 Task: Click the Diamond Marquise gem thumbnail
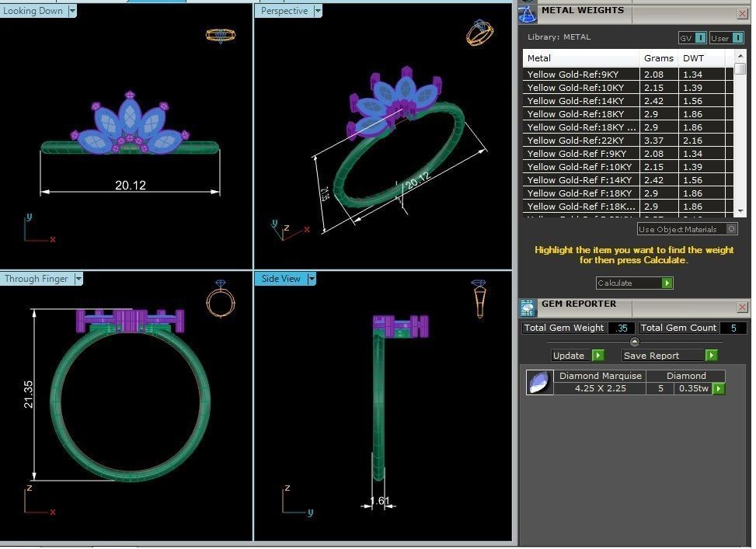point(539,382)
